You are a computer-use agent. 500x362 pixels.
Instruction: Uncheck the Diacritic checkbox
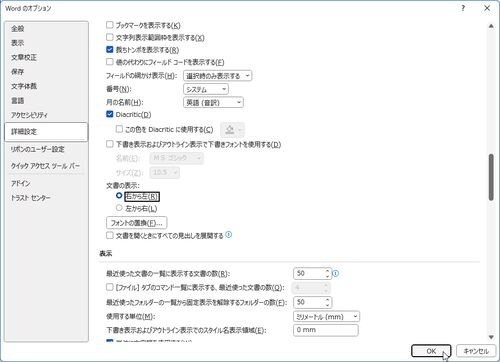click(110, 114)
